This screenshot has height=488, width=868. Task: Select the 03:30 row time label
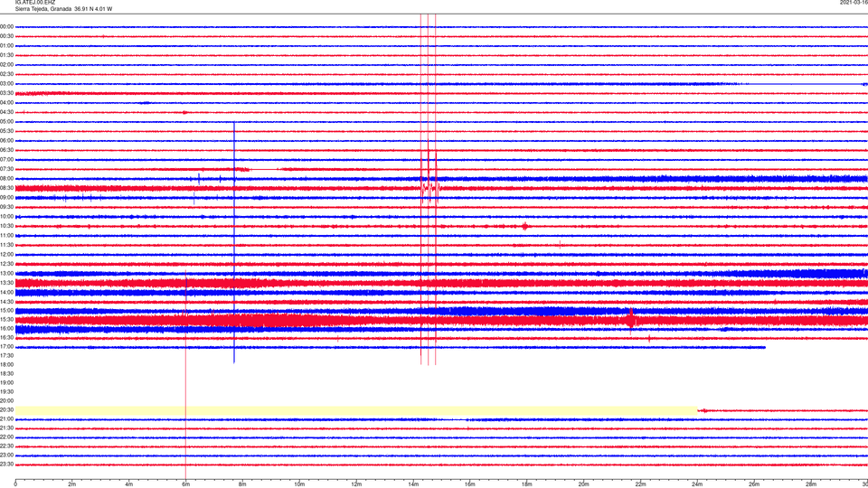tap(6, 93)
